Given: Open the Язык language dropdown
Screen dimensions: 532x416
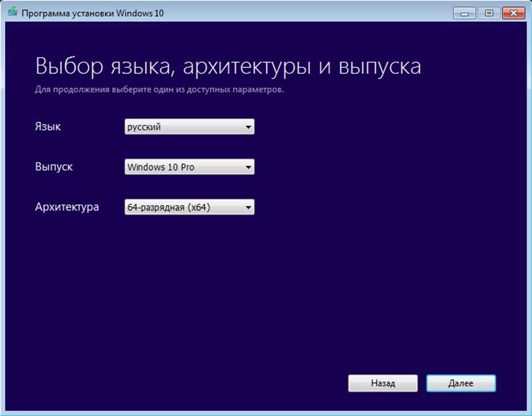Looking at the screenshot, I should coord(190,126).
